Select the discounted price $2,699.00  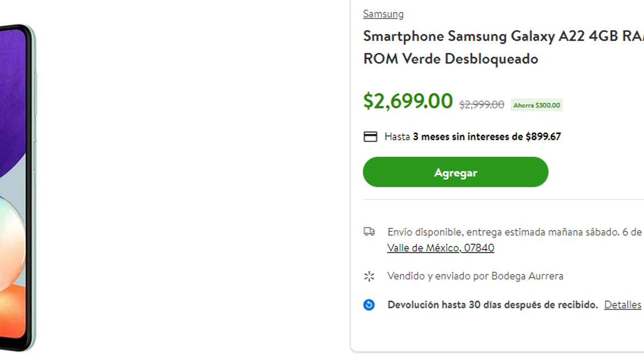pos(408,101)
